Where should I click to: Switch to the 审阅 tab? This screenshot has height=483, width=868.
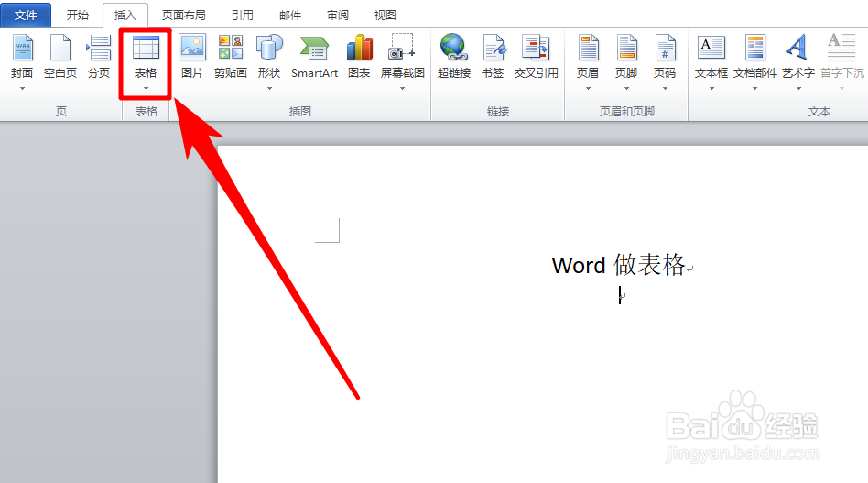[338, 15]
